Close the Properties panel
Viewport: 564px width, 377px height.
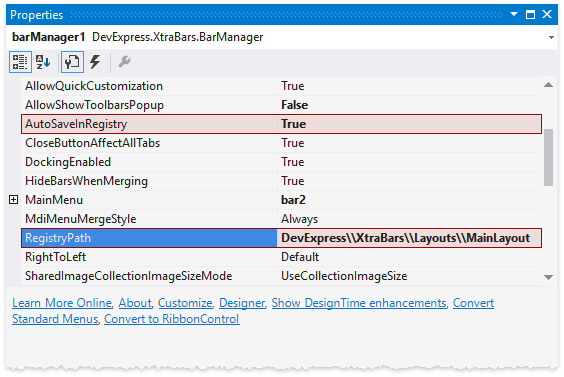pyautogui.click(x=547, y=14)
